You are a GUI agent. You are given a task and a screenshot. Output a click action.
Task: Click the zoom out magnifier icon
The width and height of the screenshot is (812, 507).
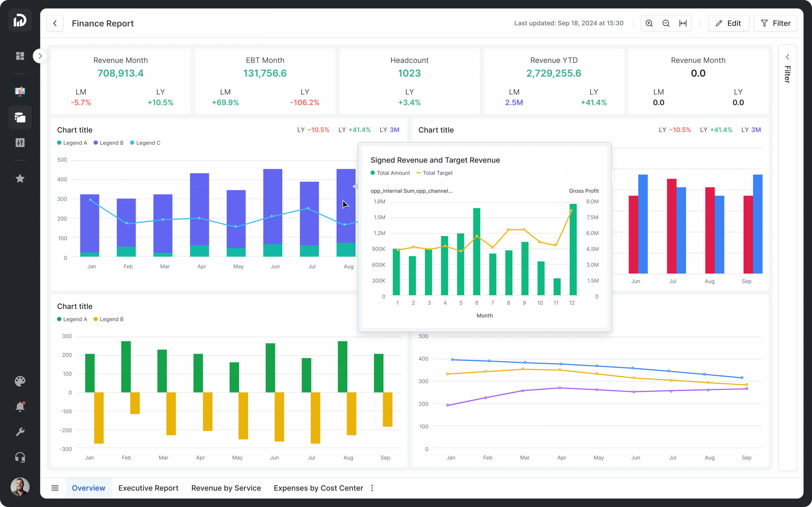(666, 23)
